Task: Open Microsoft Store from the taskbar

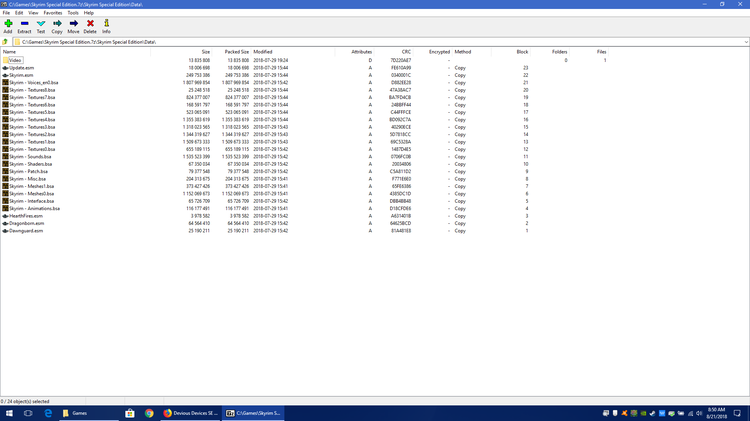Action: [130, 413]
